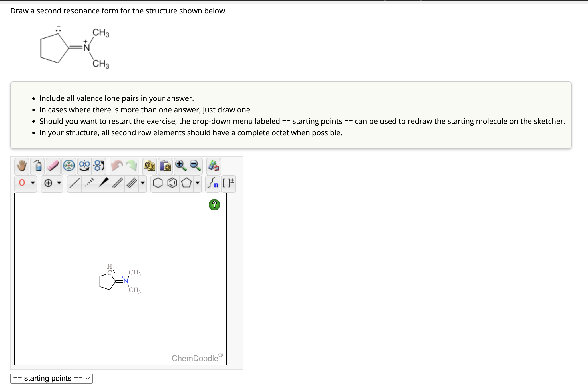Select the cyclohexane ring tool

click(x=158, y=183)
